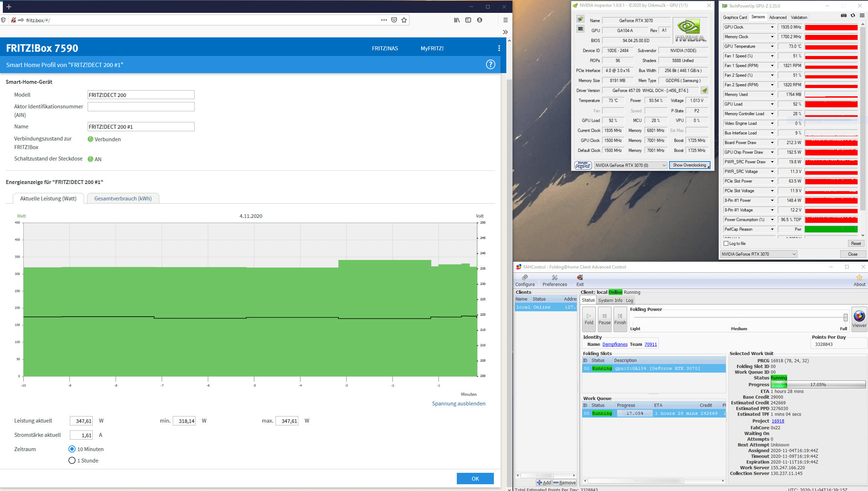Take a GPU-Z screenshot with camera icon
Screen dimensions: 868x491
pos(844,16)
